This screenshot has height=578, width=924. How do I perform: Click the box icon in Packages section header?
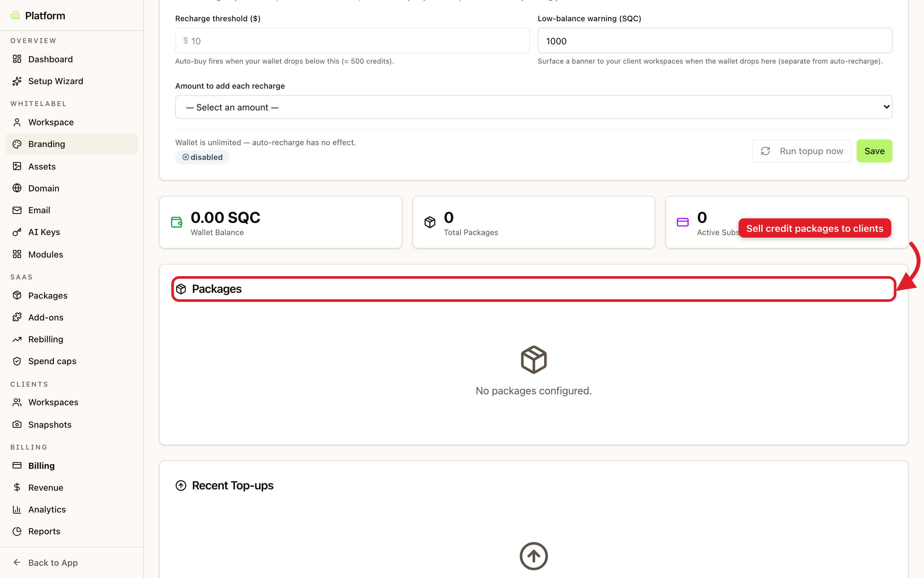click(x=181, y=289)
